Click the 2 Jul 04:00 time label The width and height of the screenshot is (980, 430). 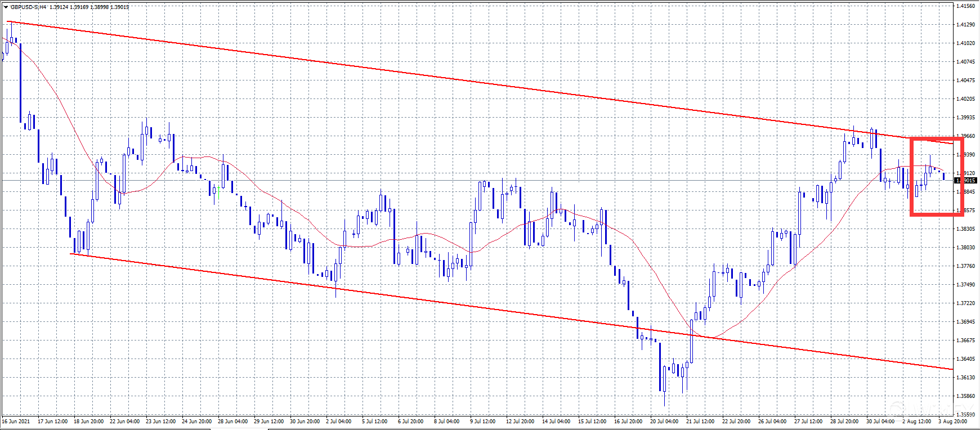339,421
